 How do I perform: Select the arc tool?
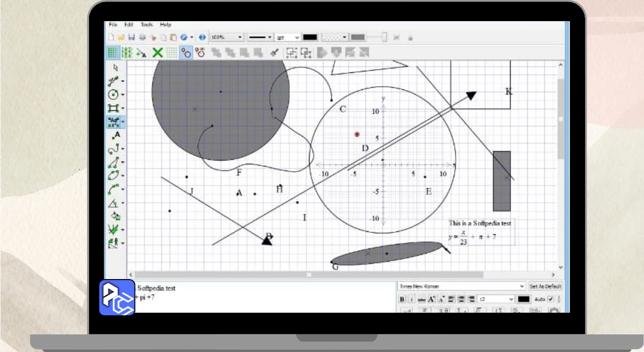point(113,189)
